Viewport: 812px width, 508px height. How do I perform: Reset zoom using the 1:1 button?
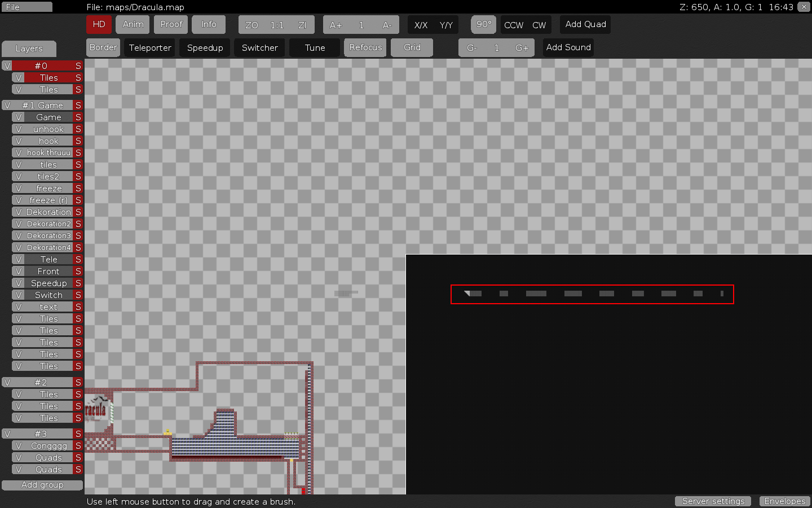[x=277, y=25]
